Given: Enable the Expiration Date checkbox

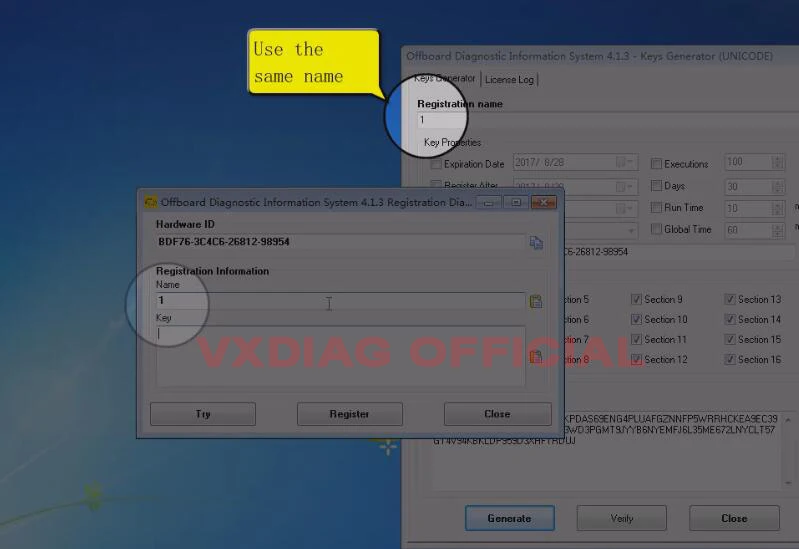Looking at the screenshot, I should [436, 164].
